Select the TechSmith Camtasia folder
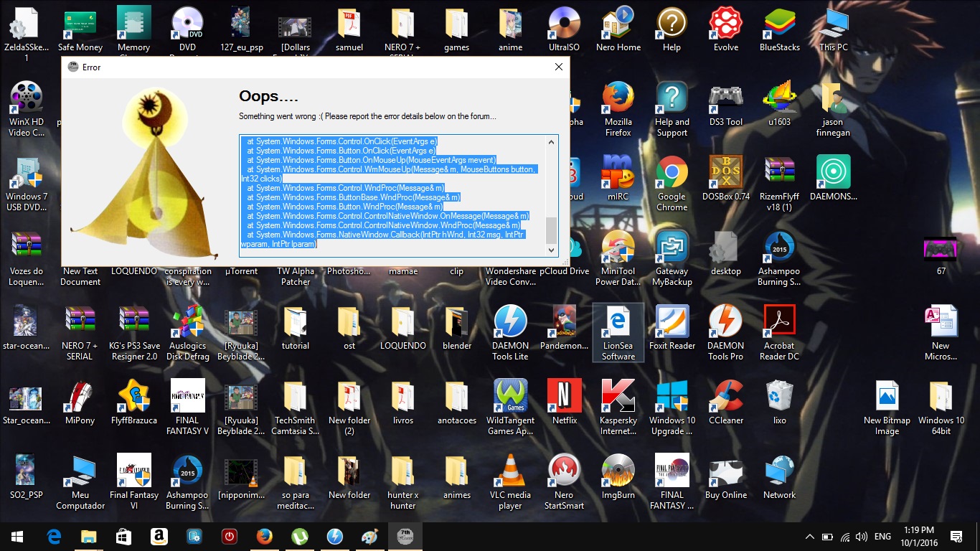 (296, 408)
